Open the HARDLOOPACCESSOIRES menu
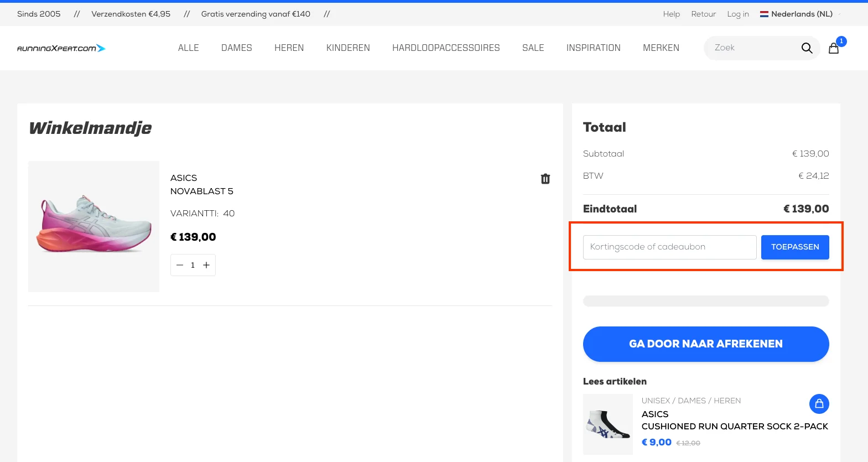This screenshot has height=462, width=868. [x=446, y=48]
